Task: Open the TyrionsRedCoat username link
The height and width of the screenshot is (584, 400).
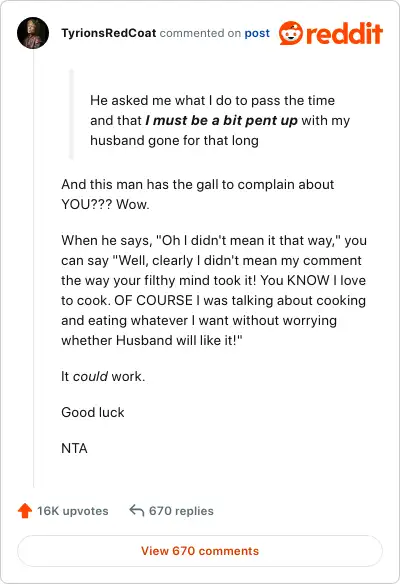Action: click(x=109, y=33)
